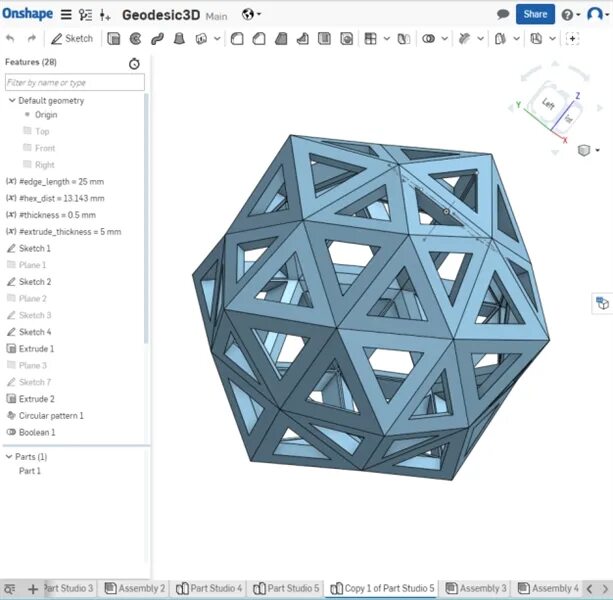Open the appearance panel icon on right edge
The image size is (613, 600).
point(602,303)
